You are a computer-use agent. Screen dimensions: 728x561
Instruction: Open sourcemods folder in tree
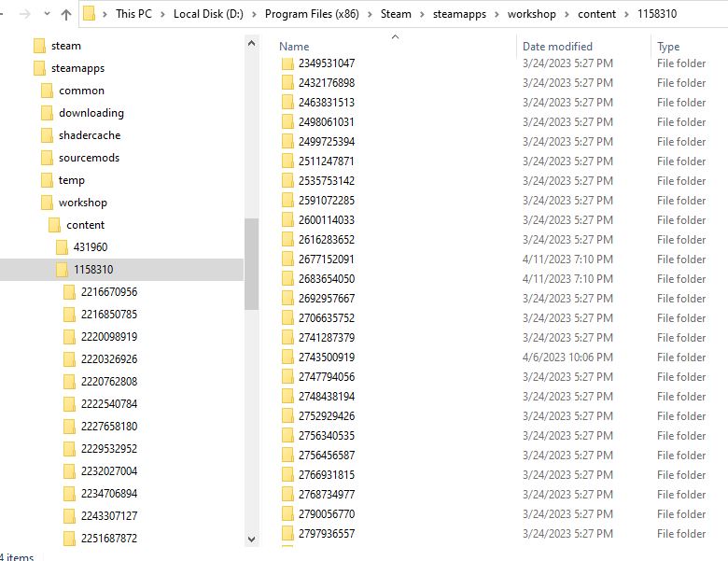point(89,158)
